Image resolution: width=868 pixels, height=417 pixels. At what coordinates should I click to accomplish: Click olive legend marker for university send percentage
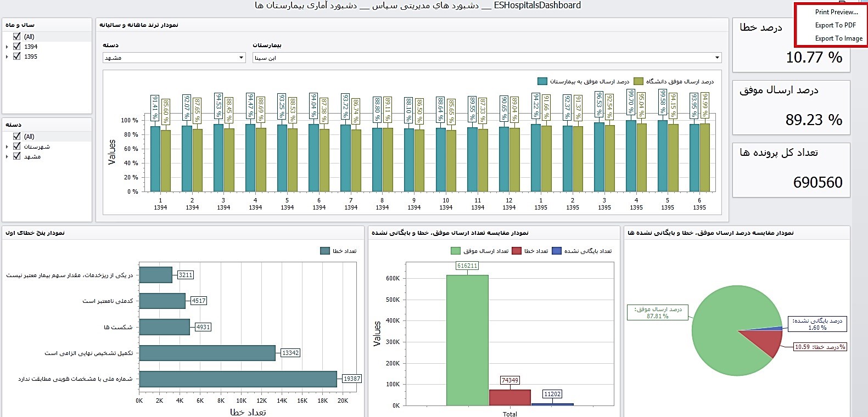point(638,81)
